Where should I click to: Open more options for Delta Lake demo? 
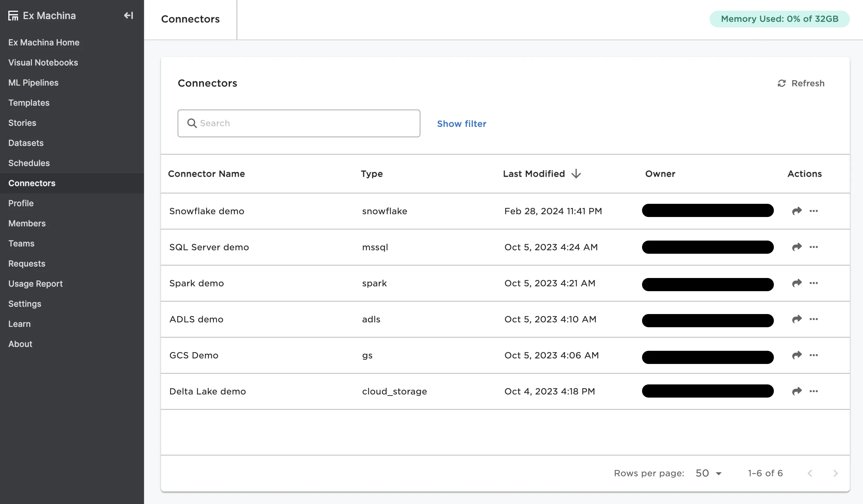(x=814, y=391)
